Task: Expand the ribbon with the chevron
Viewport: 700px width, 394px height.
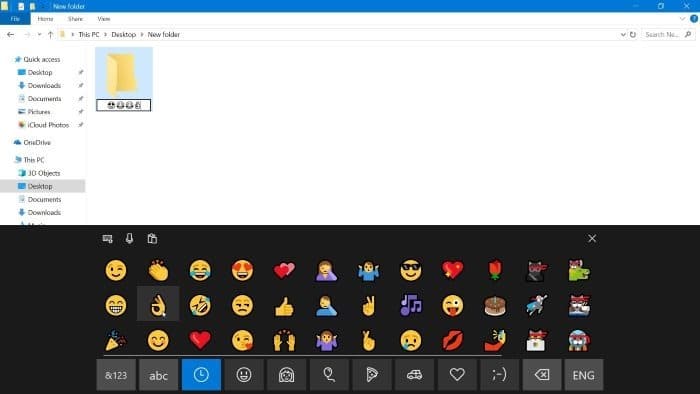Action: (x=682, y=19)
